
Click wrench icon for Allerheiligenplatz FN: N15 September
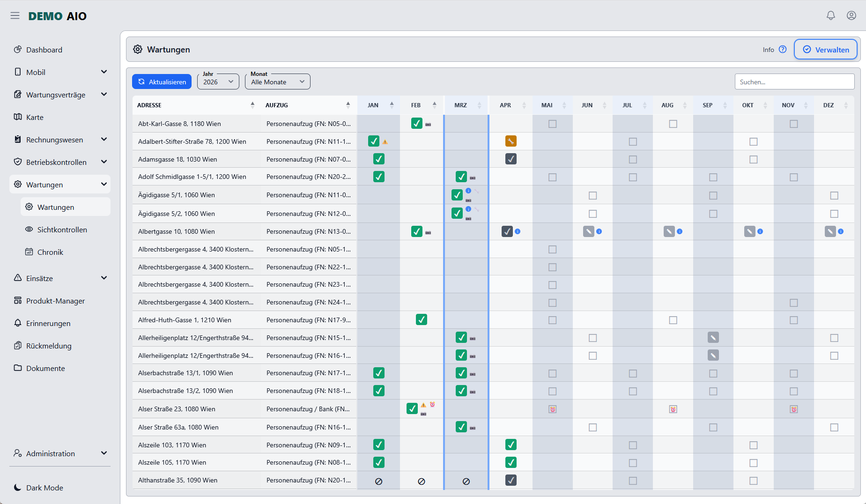[713, 337]
